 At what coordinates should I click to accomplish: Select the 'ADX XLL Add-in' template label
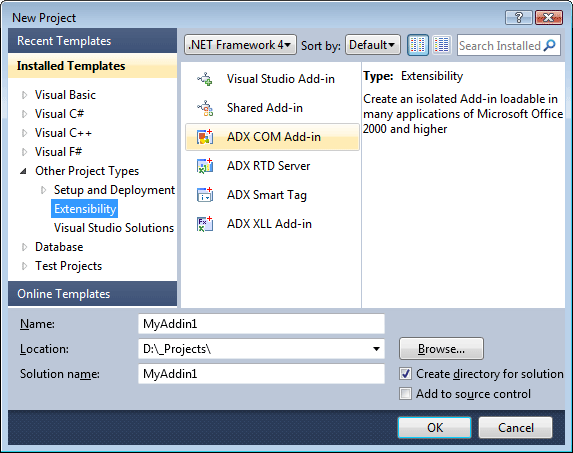coord(269,224)
